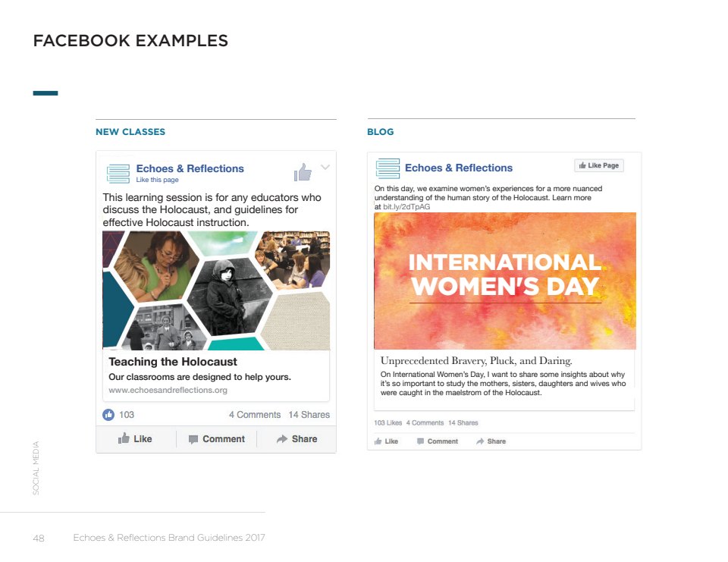This screenshot has height=562, width=728.
Task: Click the '4 Comments' count in New Classes post
Action: (x=255, y=415)
